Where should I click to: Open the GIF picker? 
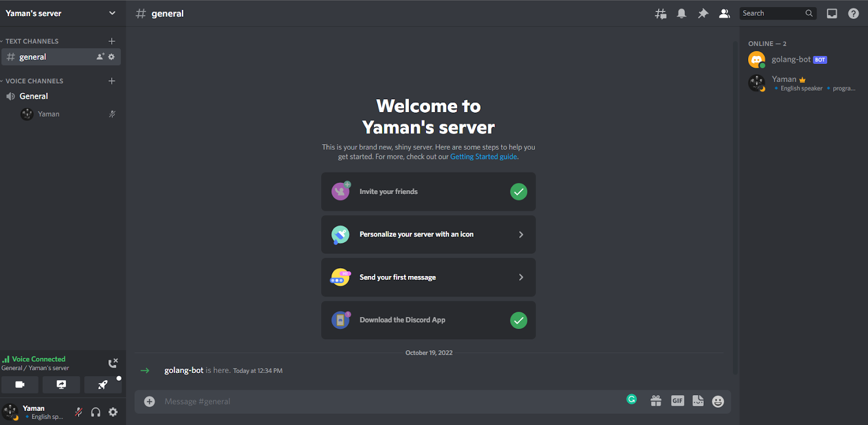(x=677, y=401)
